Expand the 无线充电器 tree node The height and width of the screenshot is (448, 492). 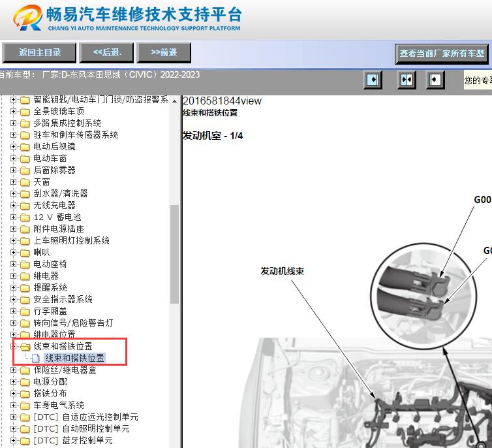[13, 206]
